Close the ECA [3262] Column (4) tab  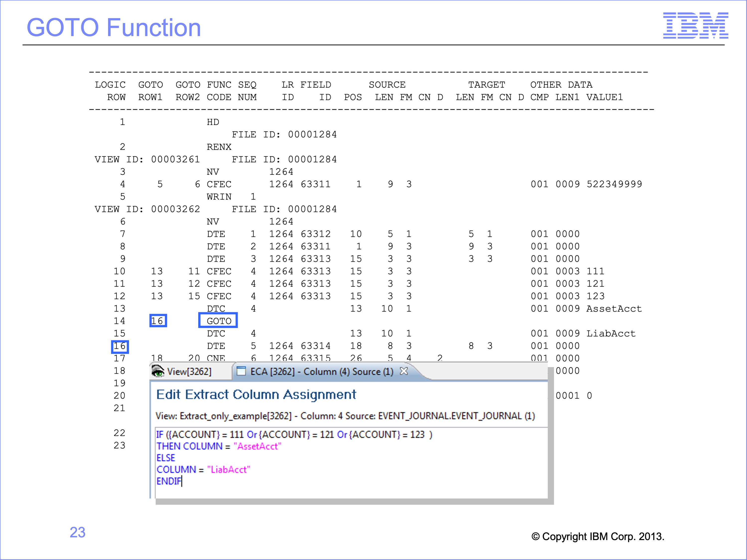404,371
